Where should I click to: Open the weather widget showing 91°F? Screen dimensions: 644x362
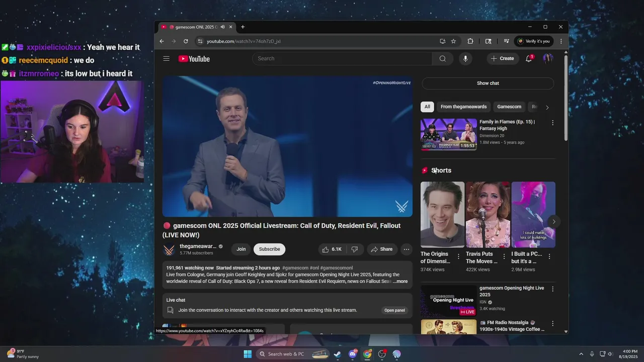tap(22, 354)
